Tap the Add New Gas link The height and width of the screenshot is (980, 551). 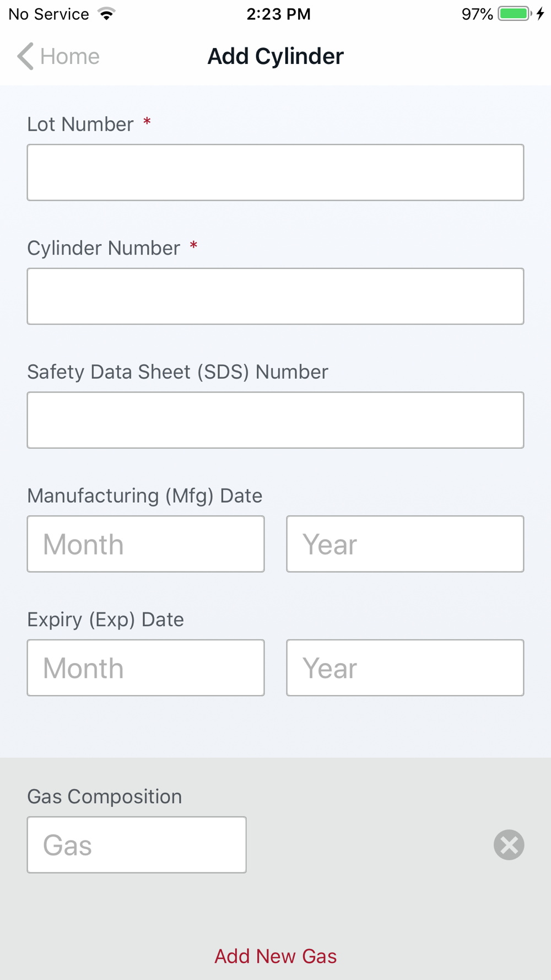click(275, 956)
